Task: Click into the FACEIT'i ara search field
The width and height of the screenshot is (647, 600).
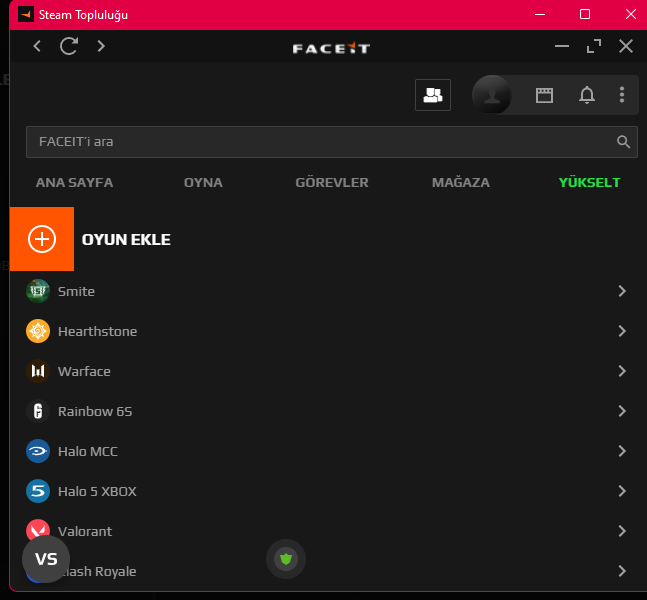Action: click(x=332, y=142)
